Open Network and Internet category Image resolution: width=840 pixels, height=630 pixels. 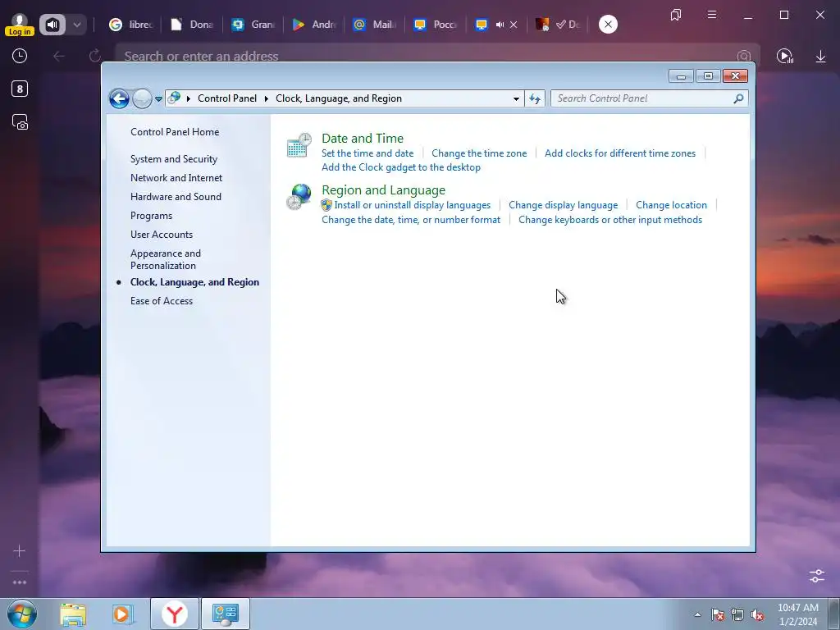point(176,178)
